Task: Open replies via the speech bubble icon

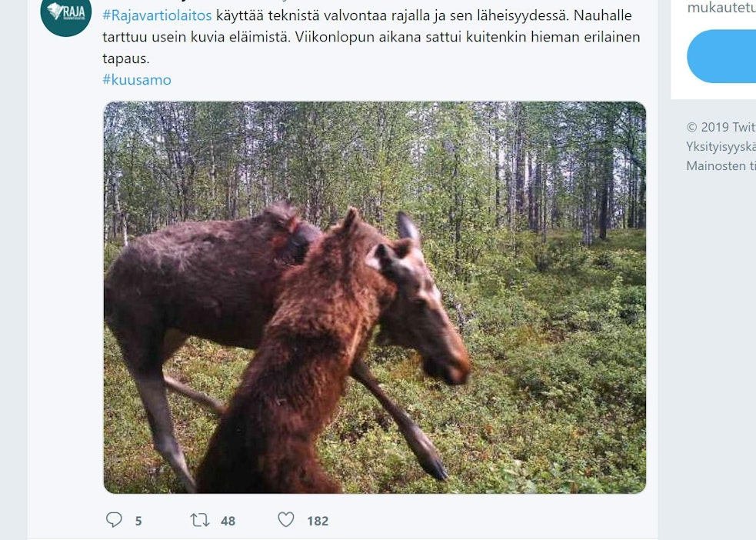Action: click(114, 519)
